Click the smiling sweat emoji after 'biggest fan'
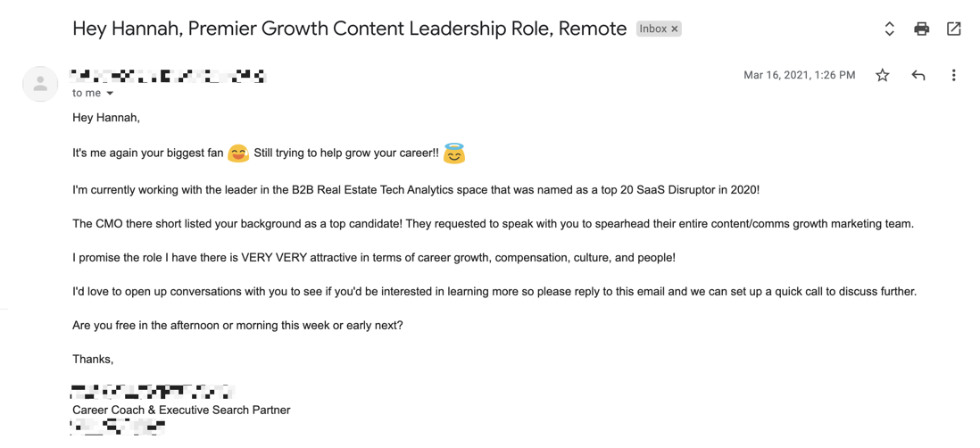Image resolution: width=980 pixels, height=448 pixels. coord(238,153)
